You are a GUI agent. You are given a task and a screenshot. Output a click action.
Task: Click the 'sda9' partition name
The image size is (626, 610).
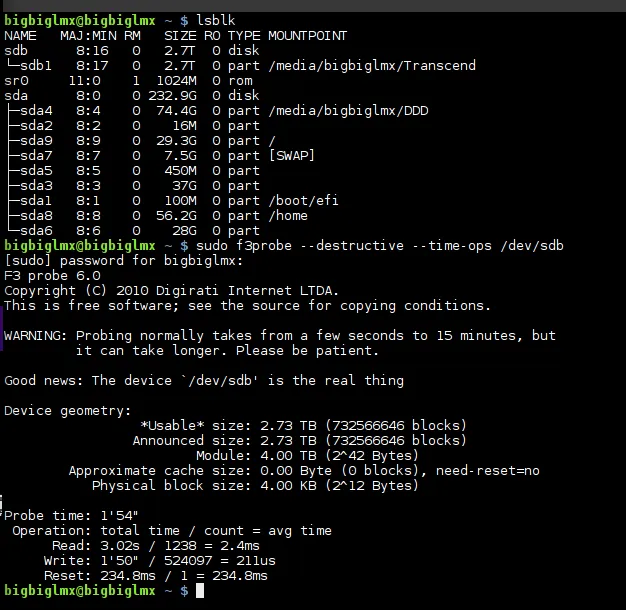tap(36, 141)
